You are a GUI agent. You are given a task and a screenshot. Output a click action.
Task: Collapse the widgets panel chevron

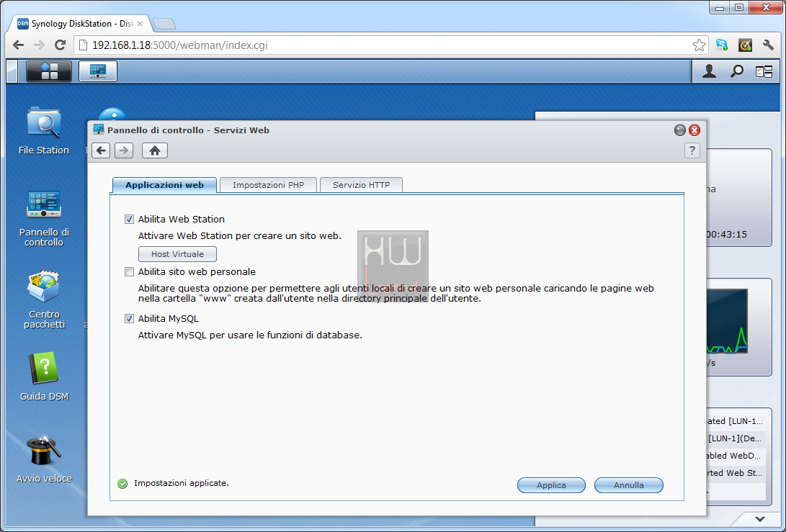[760, 519]
